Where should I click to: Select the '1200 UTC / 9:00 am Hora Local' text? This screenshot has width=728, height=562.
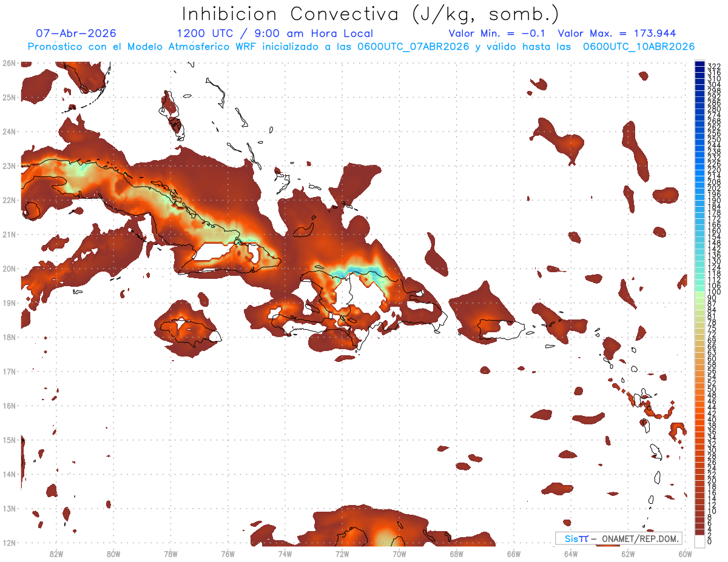[x=275, y=34]
